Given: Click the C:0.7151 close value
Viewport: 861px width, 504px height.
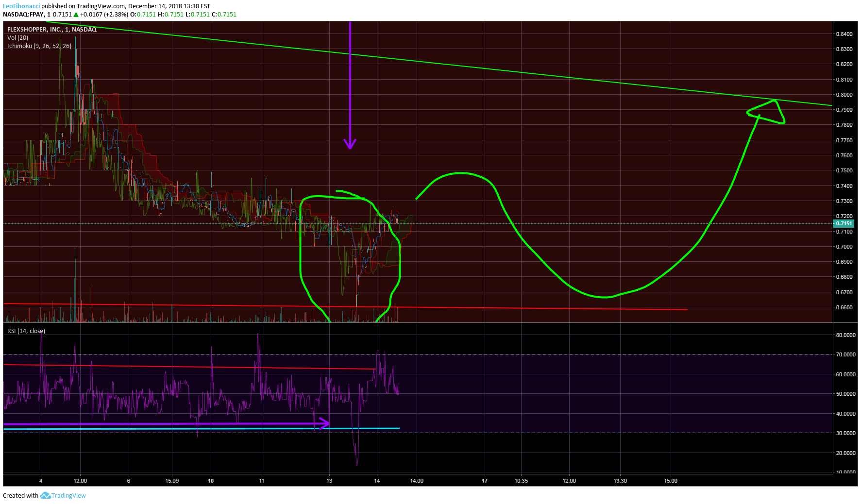Looking at the screenshot, I should [x=224, y=15].
